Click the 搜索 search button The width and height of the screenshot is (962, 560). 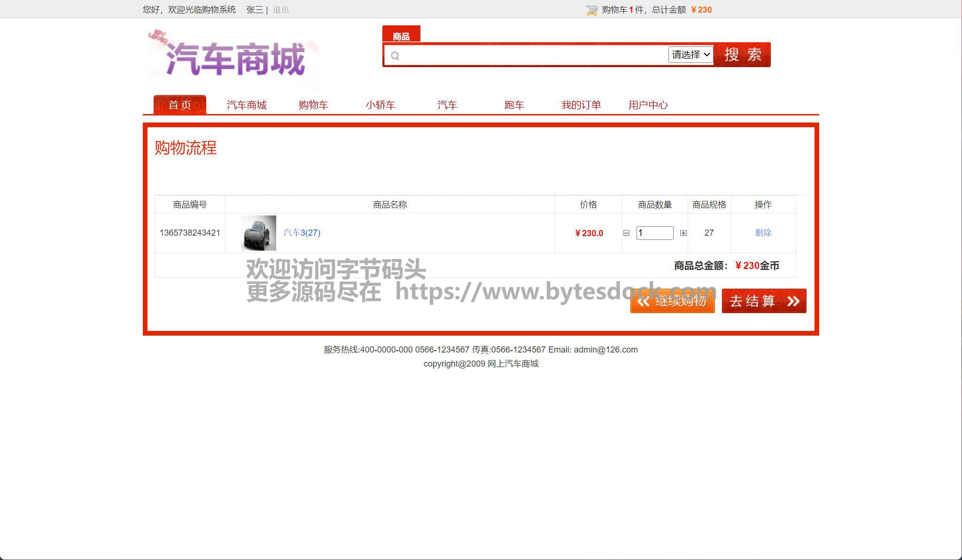pos(743,54)
